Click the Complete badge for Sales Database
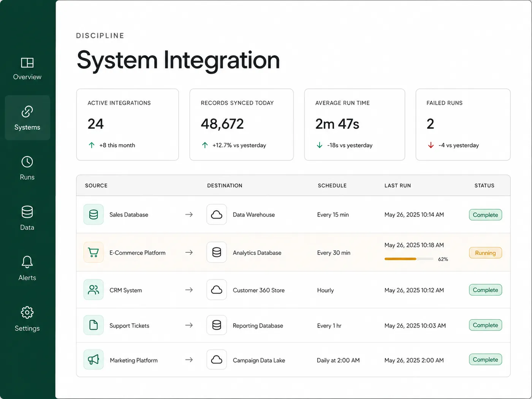Screen dimensions: 532x399 point(485,215)
